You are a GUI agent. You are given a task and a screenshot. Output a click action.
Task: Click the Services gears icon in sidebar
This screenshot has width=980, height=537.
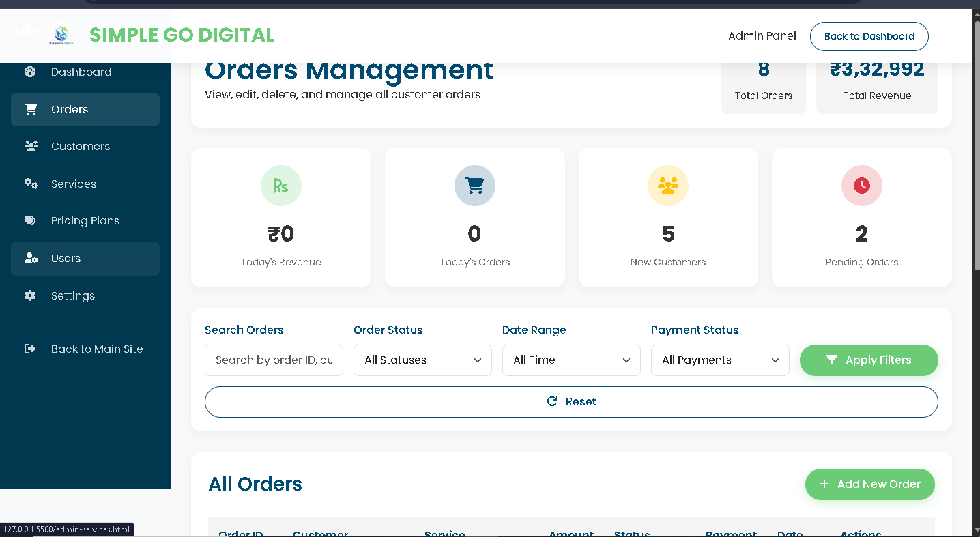(31, 184)
